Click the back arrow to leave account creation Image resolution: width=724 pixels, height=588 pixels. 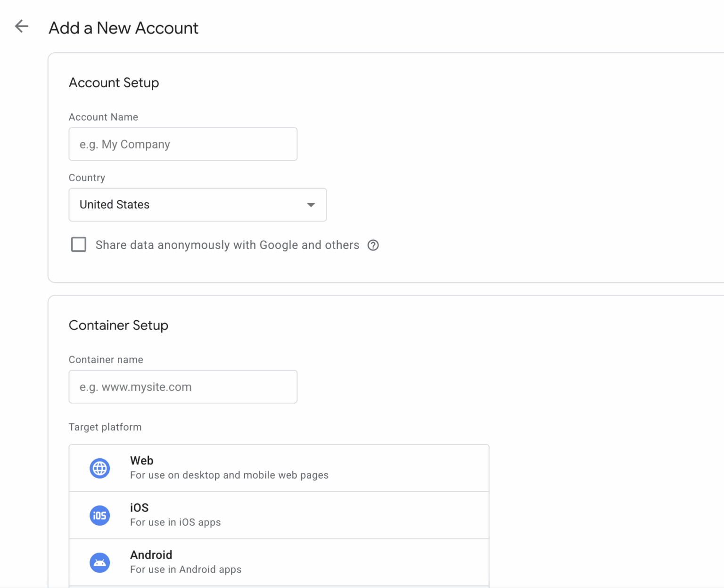[21, 26]
